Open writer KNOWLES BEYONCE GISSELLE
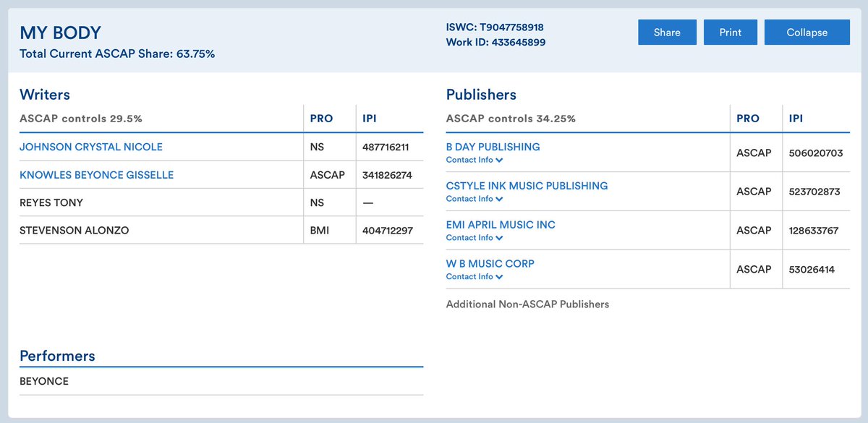 (95, 174)
